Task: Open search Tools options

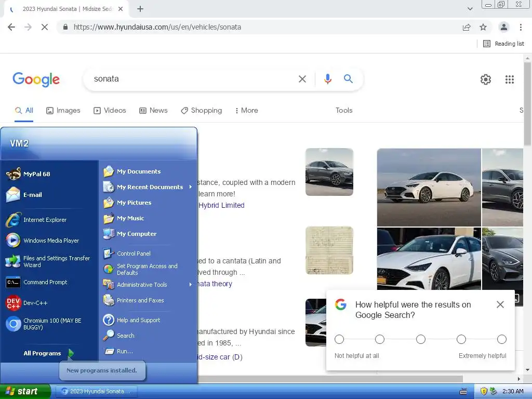Action: [344, 111]
